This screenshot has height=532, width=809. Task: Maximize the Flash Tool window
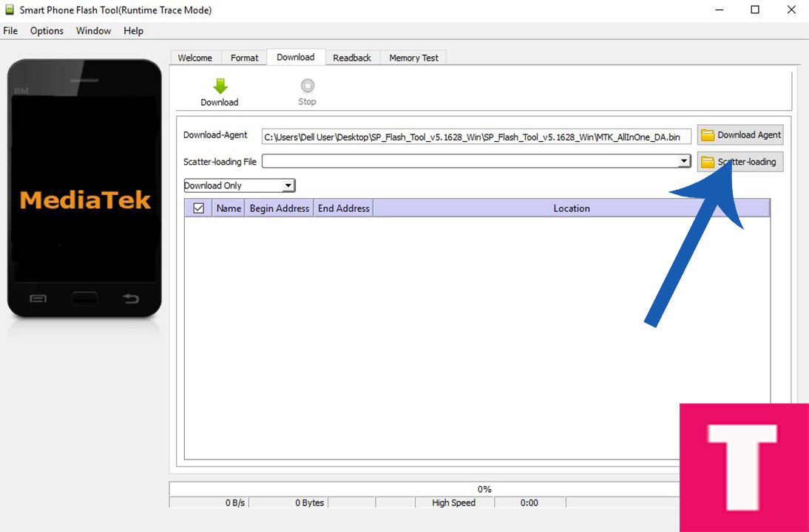click(x=755, y=10)
